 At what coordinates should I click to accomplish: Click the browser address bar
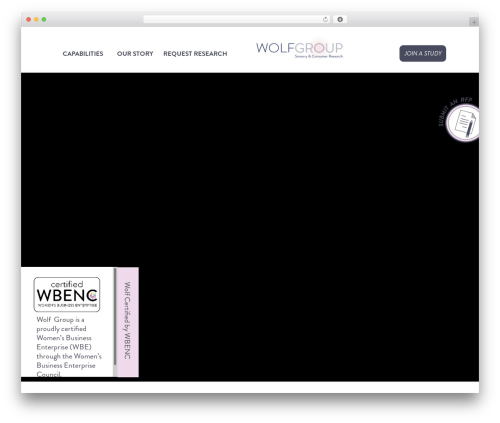point(237,19)
